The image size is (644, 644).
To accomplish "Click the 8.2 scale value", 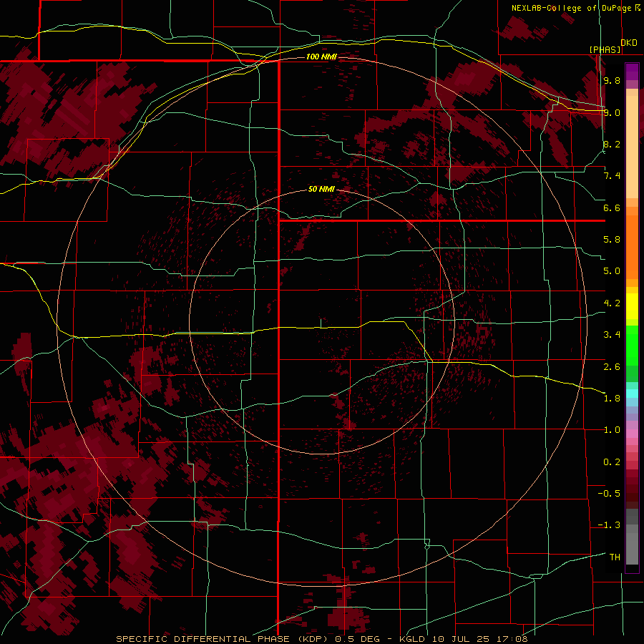I will click(612, 144).
